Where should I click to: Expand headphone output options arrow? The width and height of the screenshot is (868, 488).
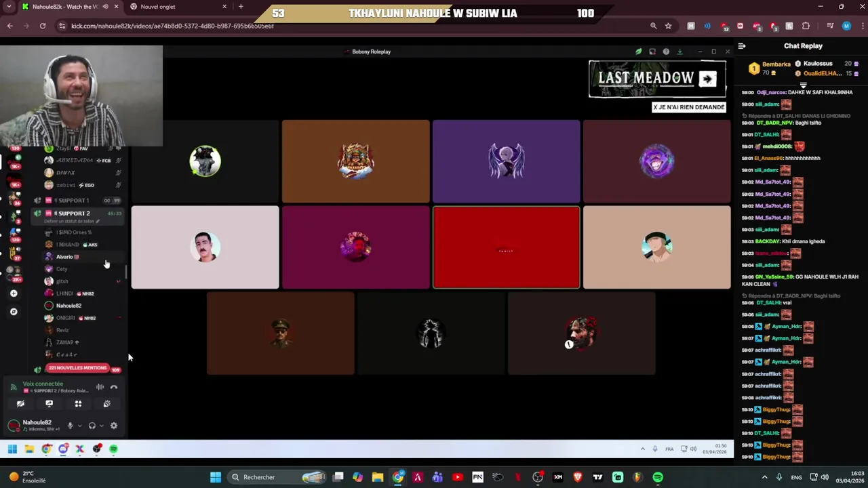click(101, 426)
